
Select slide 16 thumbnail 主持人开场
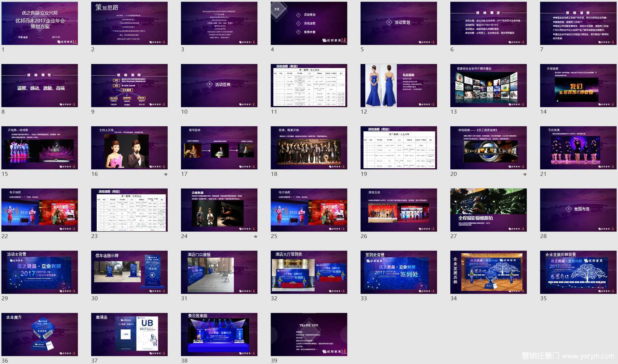tap(130, 148)
